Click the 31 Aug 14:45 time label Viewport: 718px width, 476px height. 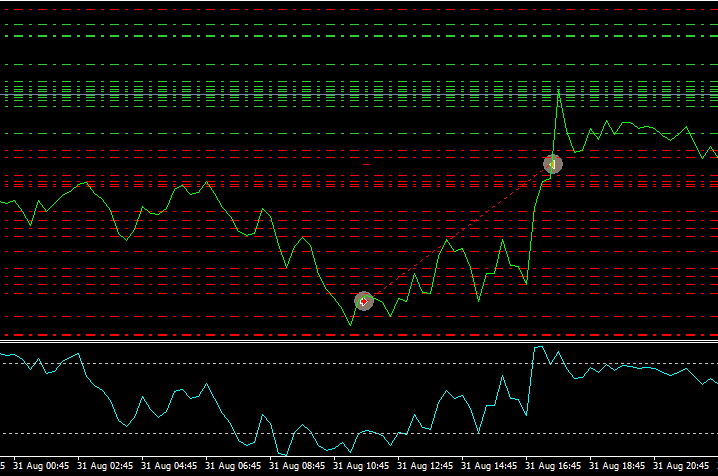pos(489,466)
